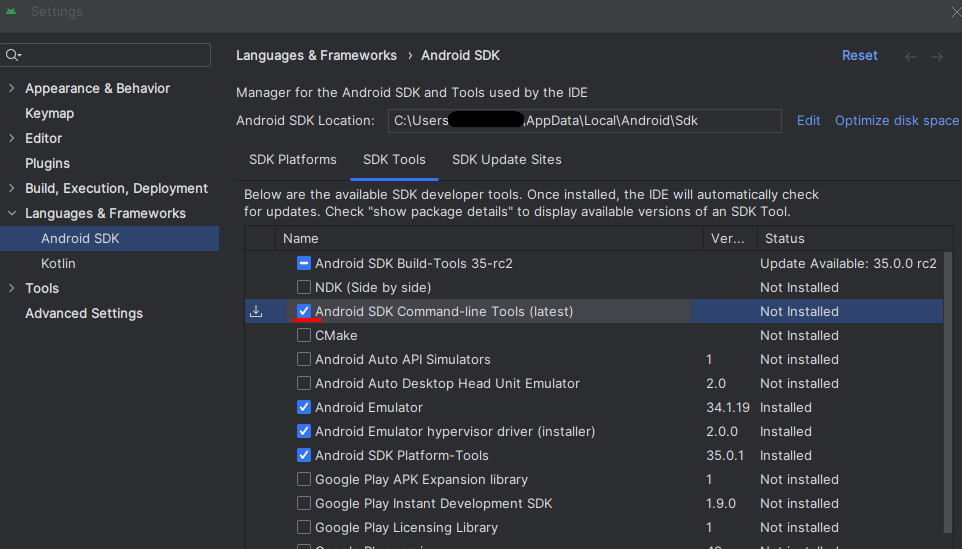Image resolution: width=962 pixels, height=549 pixels.
Task: Check the NDK (Side by side) checkbox
Action: point(304,287)
